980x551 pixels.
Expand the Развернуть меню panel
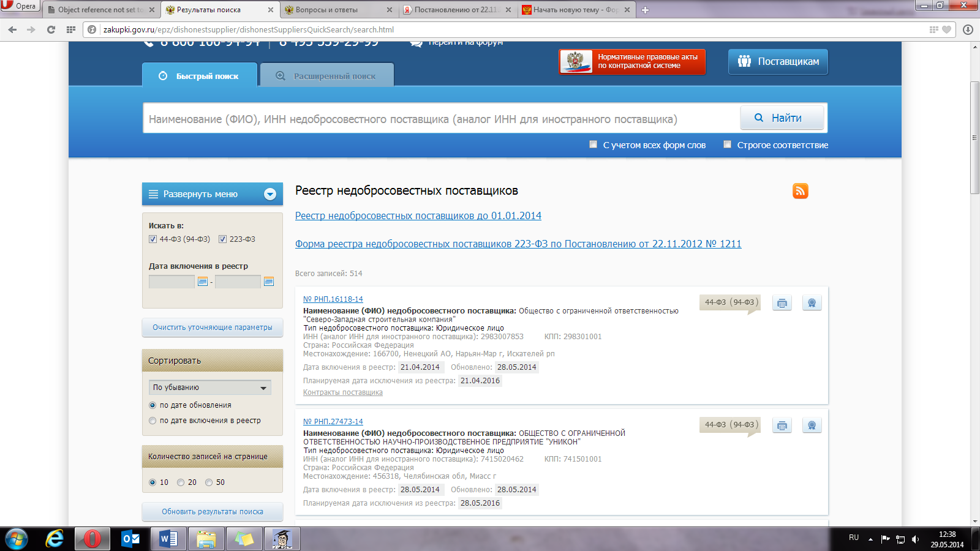click(212, 194)
